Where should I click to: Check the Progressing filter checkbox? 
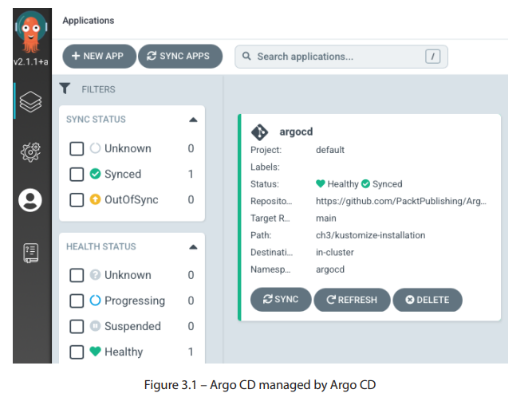click(x=77, y=301)
